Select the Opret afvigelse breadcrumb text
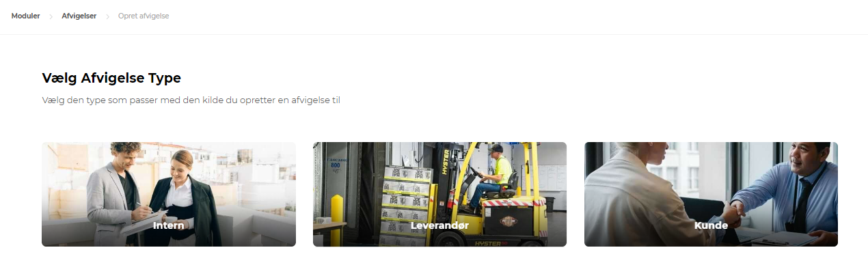 (x=144, y=16)
